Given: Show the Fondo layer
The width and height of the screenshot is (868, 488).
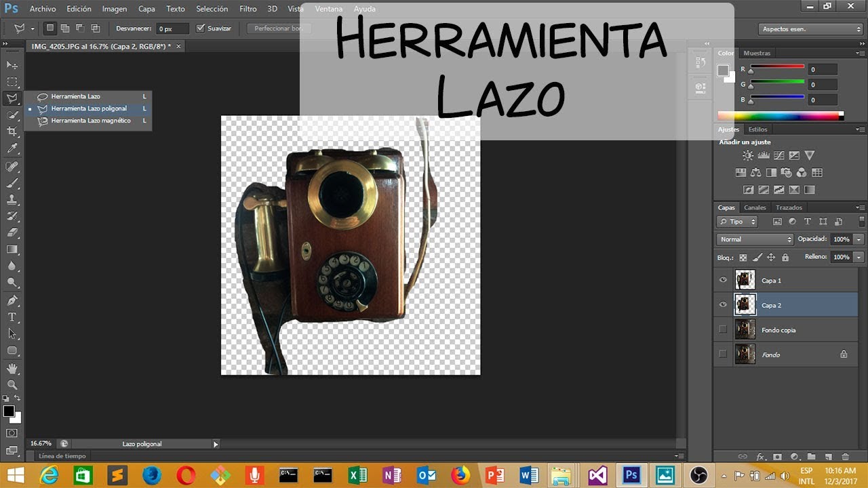Looking at the screenshot, I should 723,354.
